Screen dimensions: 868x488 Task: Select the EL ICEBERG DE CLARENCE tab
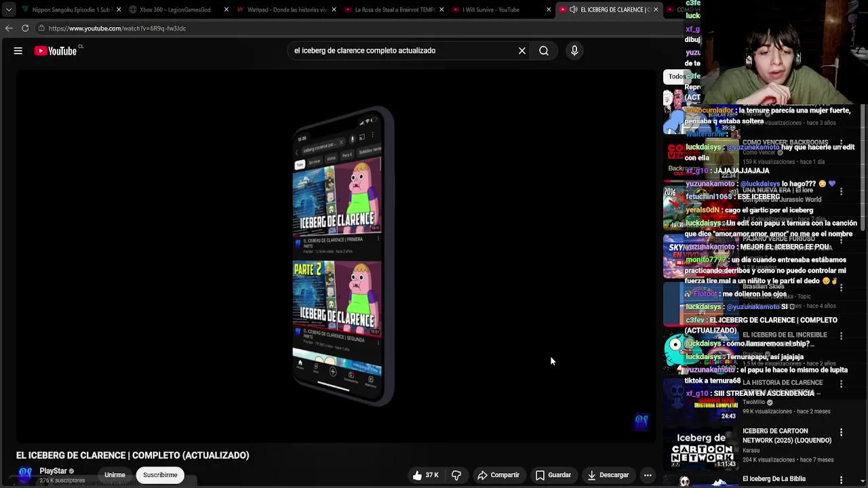tap(610, 9)
